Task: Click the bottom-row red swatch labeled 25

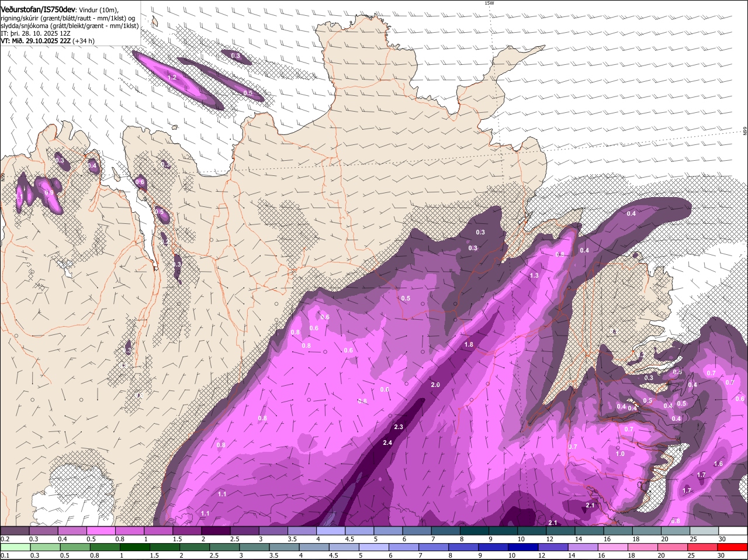Action: [702, 547]
